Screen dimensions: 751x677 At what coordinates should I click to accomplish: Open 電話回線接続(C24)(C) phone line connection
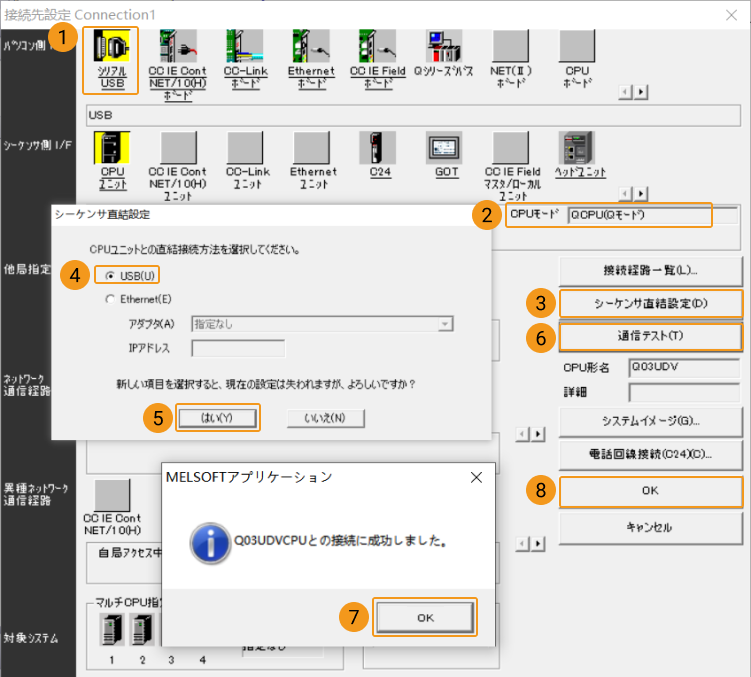[x=650, y=454]
